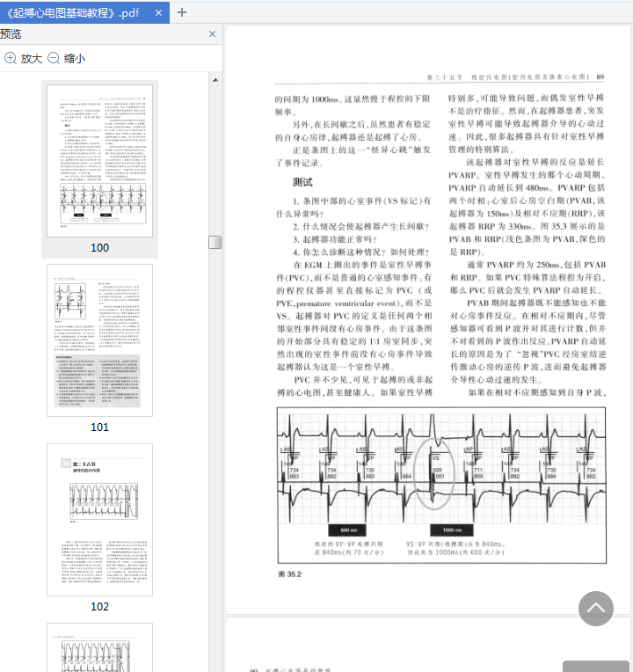Select the page 102 thumbnail

coord(100,520)
